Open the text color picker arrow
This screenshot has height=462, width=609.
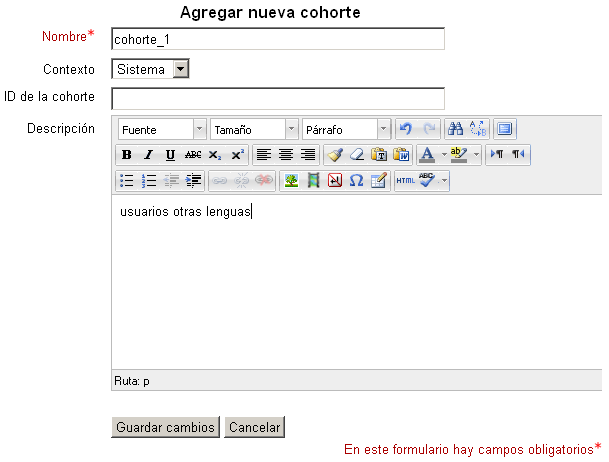pos(442,155)
